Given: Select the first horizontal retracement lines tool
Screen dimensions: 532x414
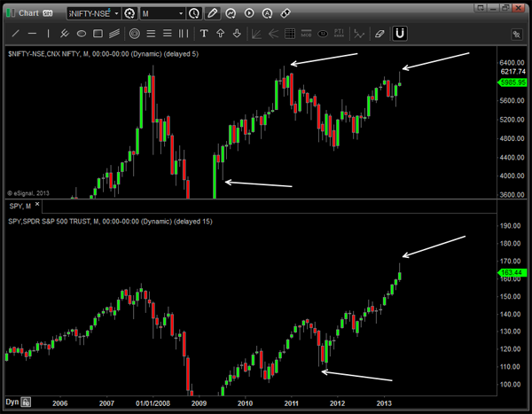Looking at the screenshot, I should (x=151, y=34).
